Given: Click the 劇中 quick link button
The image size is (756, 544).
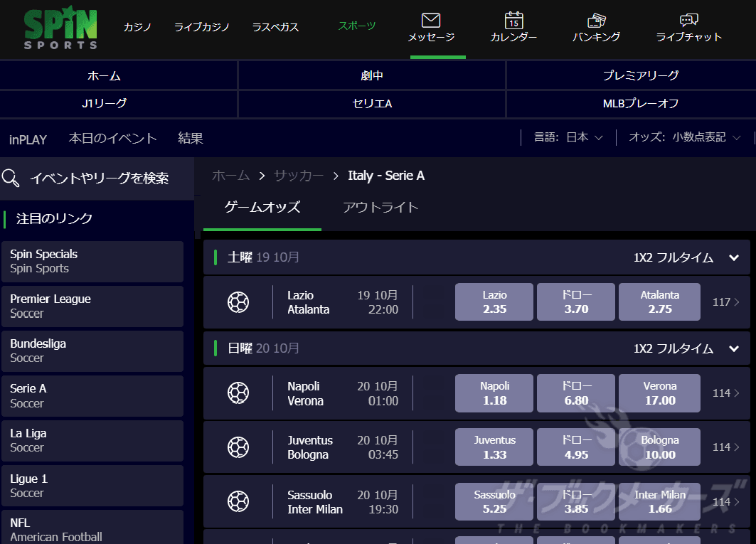Looking at the screenshot, I should (372, 75).
